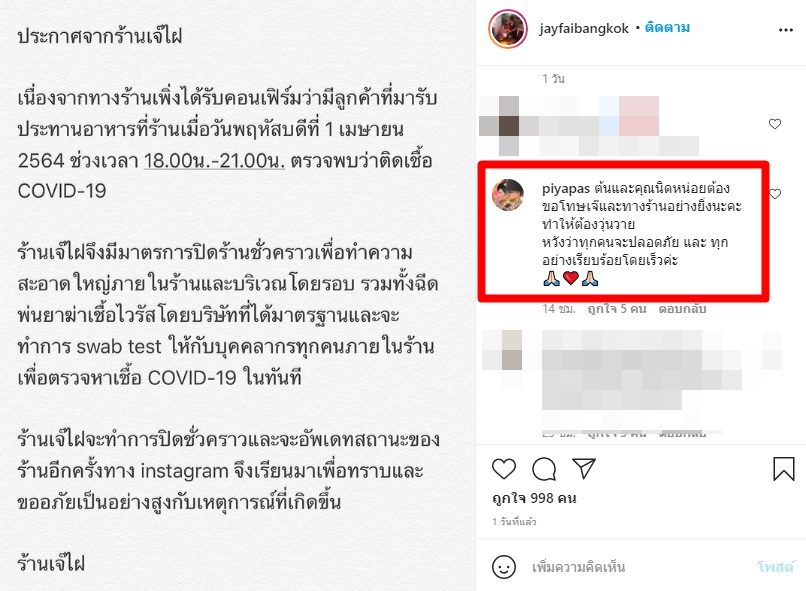Screen dimensions: 806x591
Task: Open the piyapas commenter avatar
Action: click(x=508, y=195)
